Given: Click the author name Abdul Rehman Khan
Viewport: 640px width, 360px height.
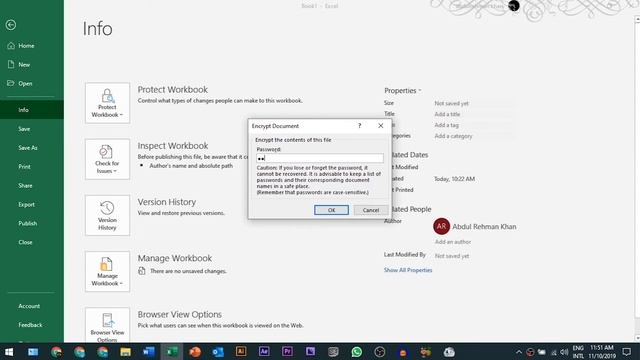Looking at the screenshot, I should [484, 227].
